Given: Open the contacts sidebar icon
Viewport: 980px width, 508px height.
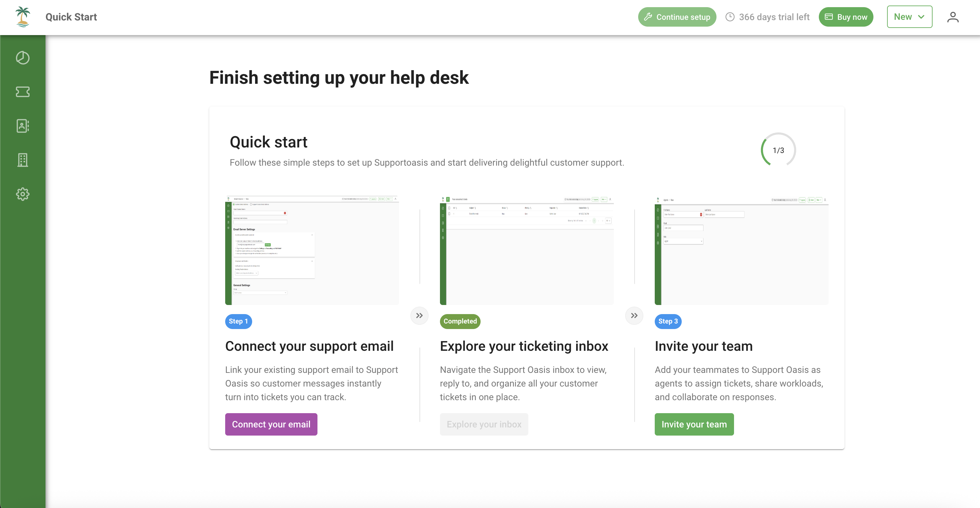Looking at the screenshot, I should (x=22, y=126).
